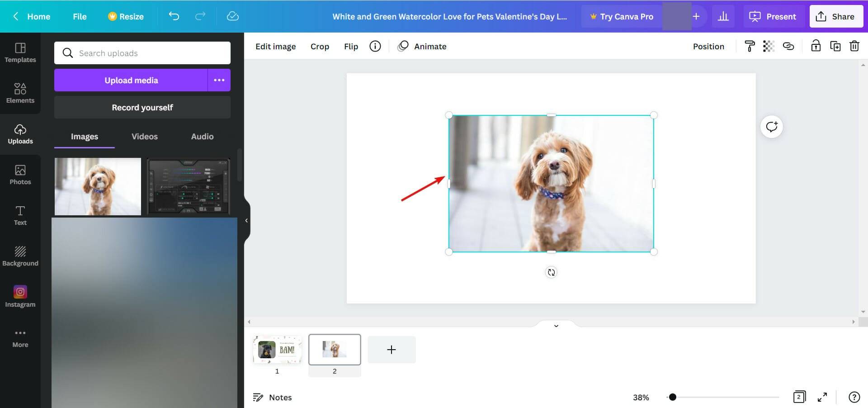This screenshot has width=868, height=408.
Task: Select the Copy style paint roller icon
Action: coord(750,46)
